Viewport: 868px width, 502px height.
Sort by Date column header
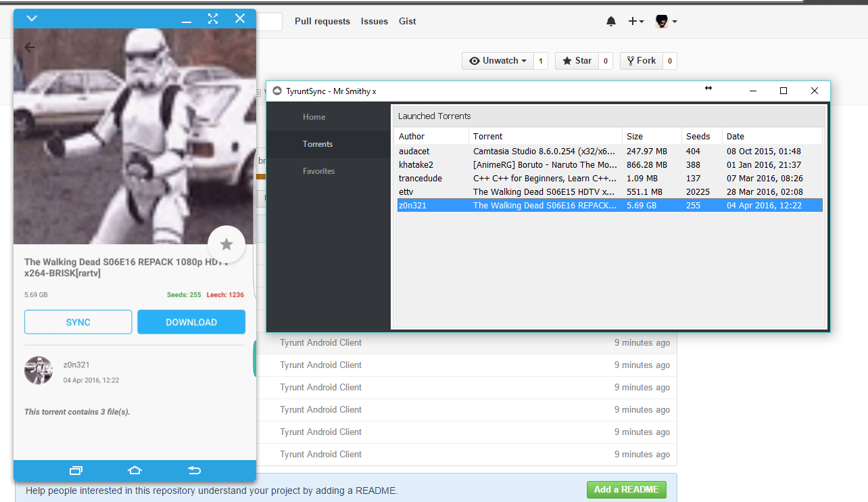(772, 136)
